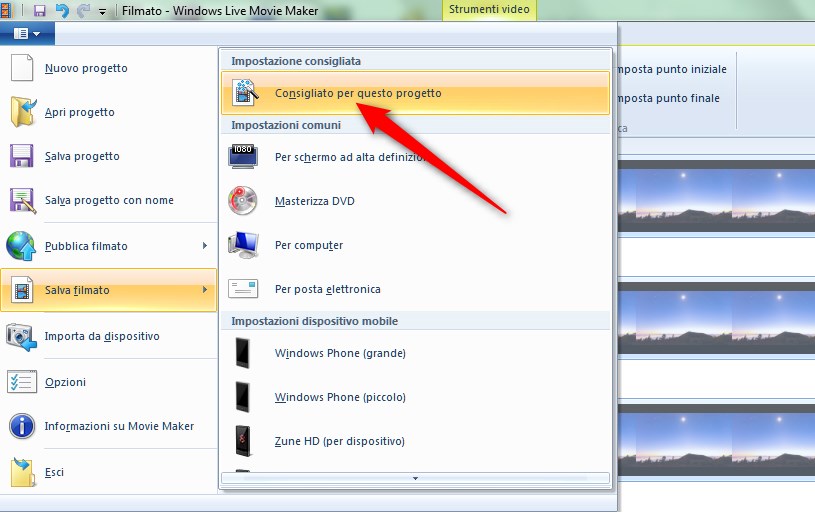The width and height of the screenshot is (815, 512).
Task: Expand the Salva filmato submenu arrow
Action: tap(205, 290)
